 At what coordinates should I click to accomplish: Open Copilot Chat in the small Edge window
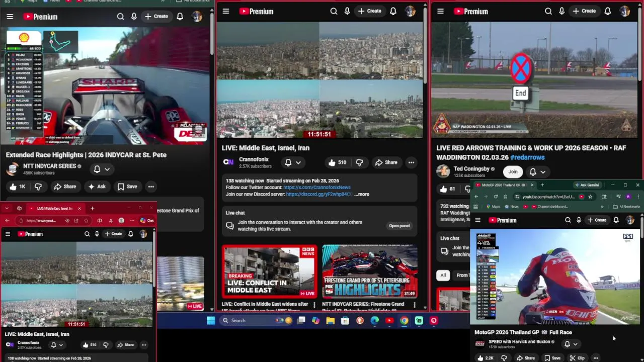(x=147, y=220)
